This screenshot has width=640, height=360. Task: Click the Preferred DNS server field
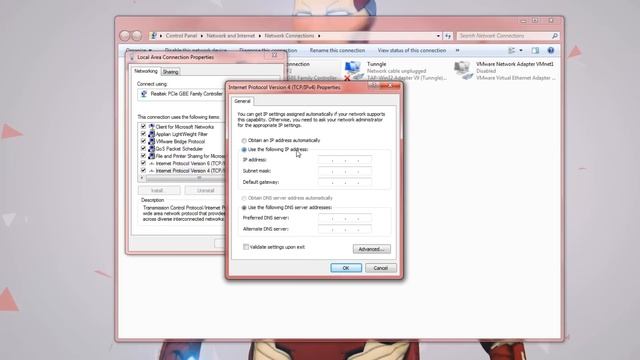(345, 218)
